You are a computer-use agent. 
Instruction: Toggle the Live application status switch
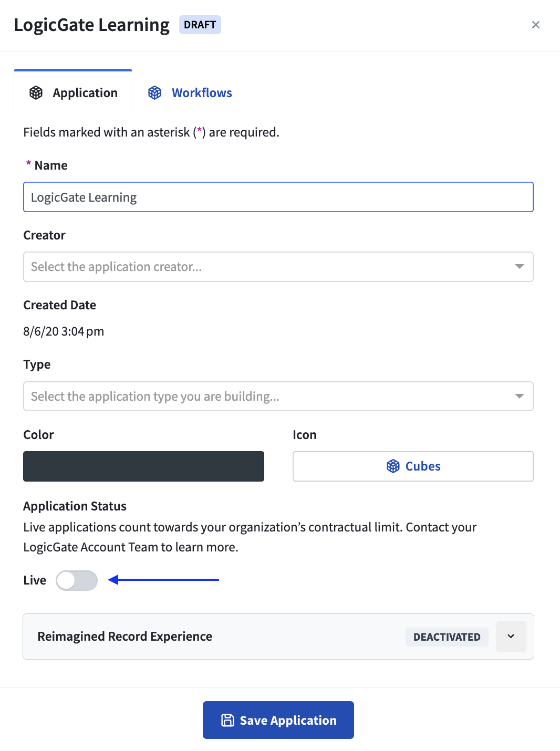tap(77, 580)
